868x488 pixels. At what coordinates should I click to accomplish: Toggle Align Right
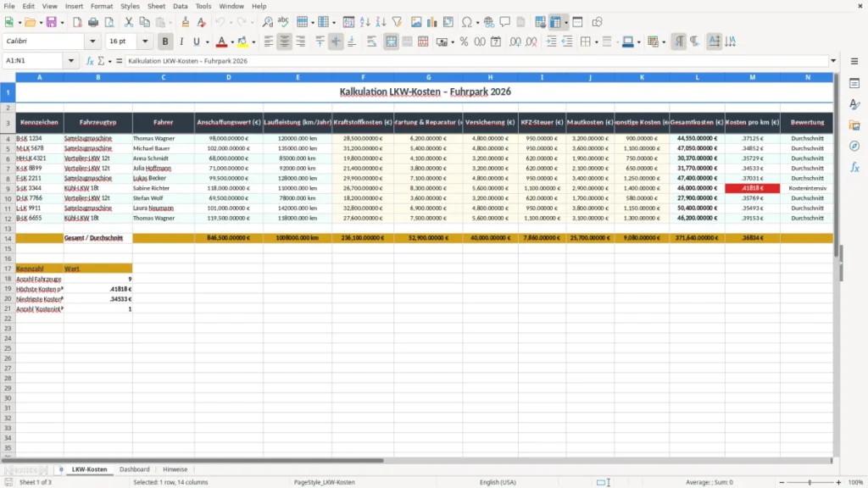(x=301, y=42)
